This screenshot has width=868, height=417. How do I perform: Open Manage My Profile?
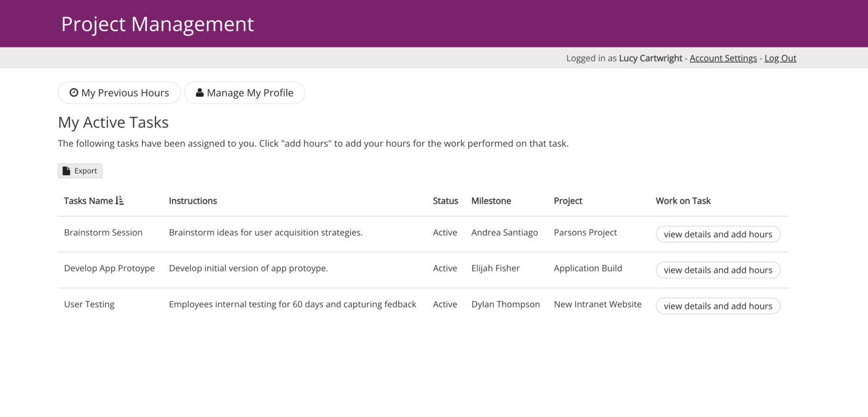244,93
